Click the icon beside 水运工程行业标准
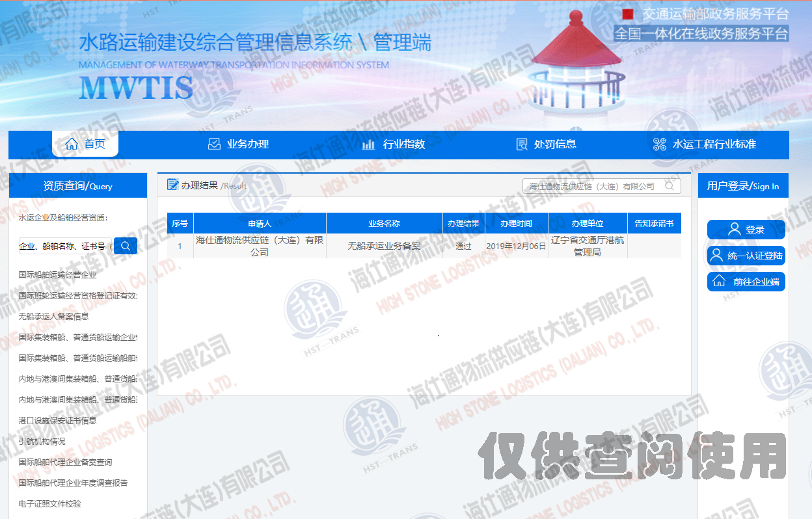The width and height of the screenshot is (812, 519). click(660, 144)
